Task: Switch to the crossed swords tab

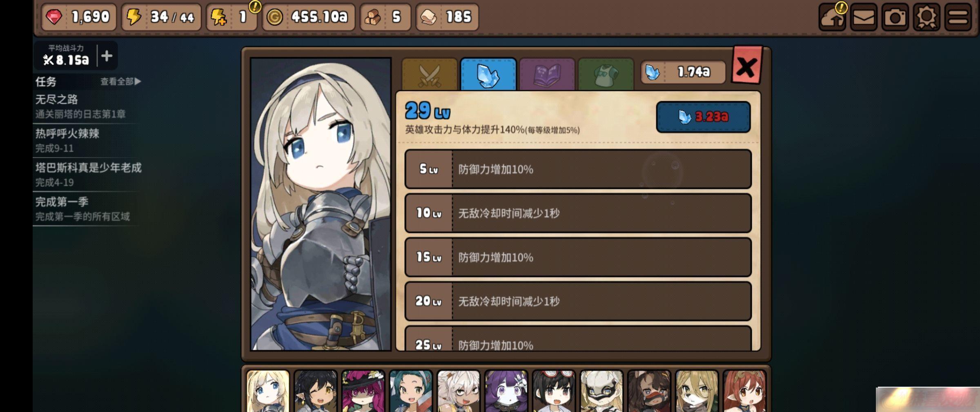Action: coord(430,75)
